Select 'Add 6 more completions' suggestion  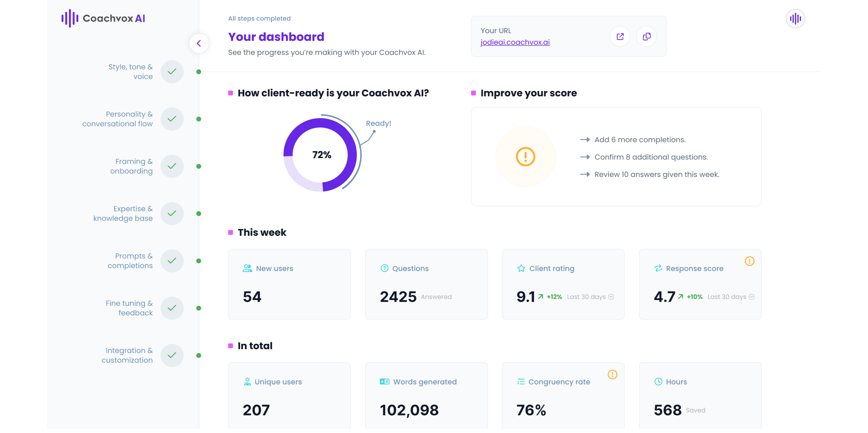click(640, 139)
